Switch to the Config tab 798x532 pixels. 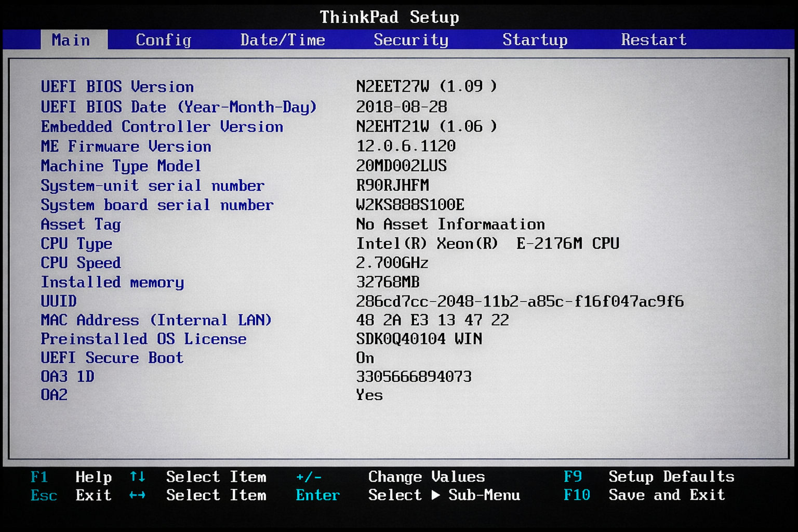163,39
